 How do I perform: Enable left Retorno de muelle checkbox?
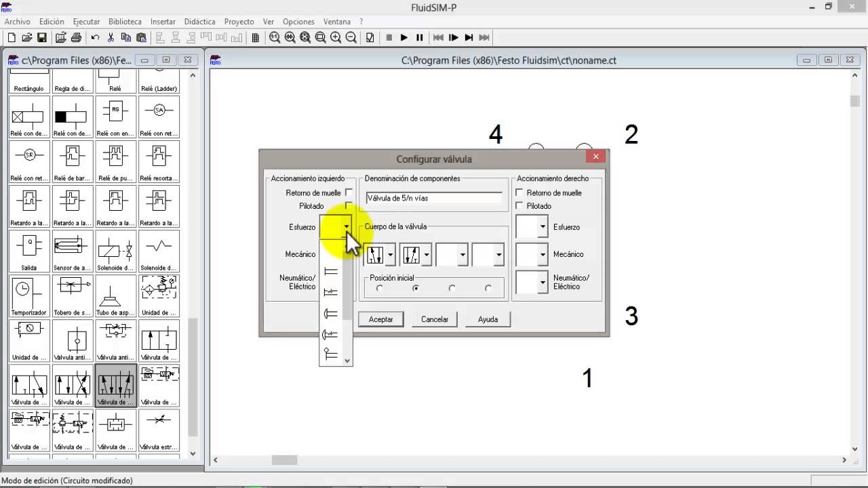(349, 193)
